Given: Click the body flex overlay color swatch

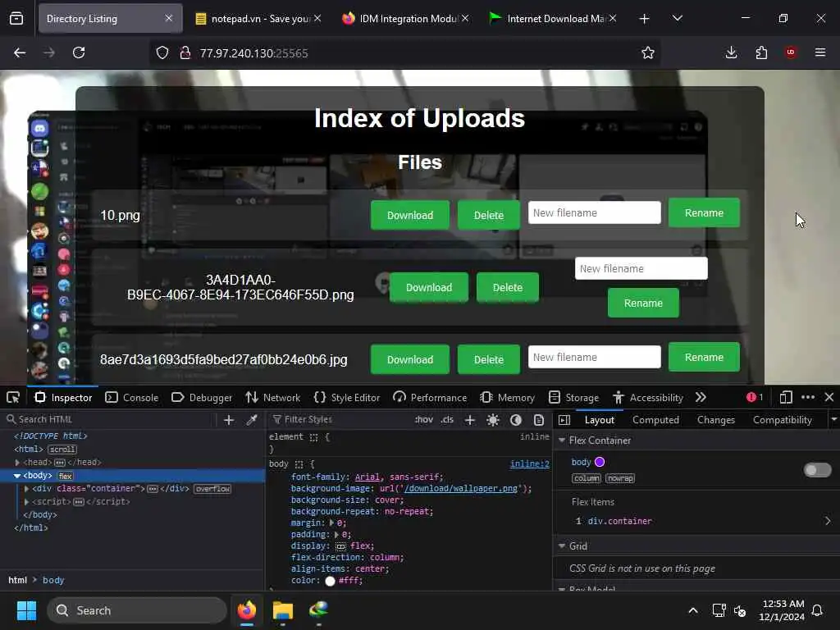Looking at the screenshot, I should point(600,462).
